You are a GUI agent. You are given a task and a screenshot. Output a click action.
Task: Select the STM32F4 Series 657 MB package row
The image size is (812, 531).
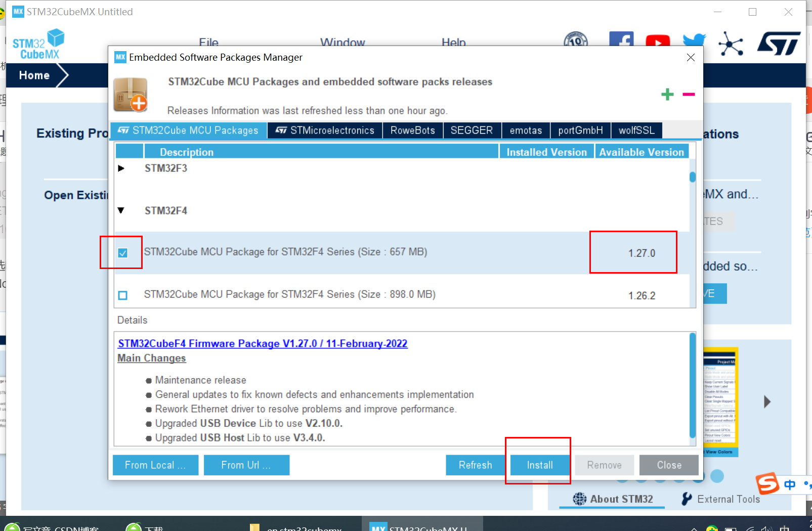402,253
